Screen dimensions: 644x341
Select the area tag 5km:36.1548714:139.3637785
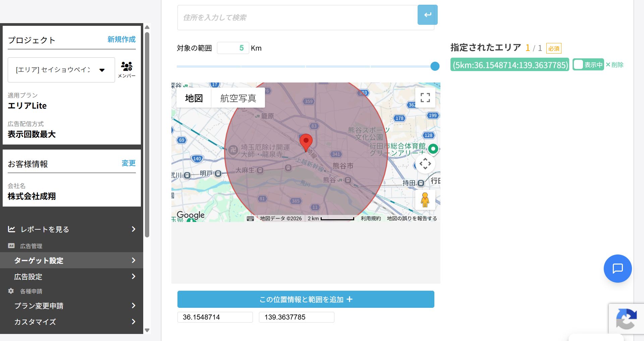(510, 65)
